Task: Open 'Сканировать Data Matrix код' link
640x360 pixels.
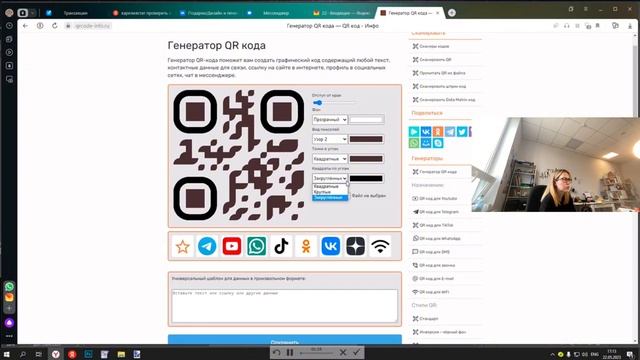Action: point(447,100)
